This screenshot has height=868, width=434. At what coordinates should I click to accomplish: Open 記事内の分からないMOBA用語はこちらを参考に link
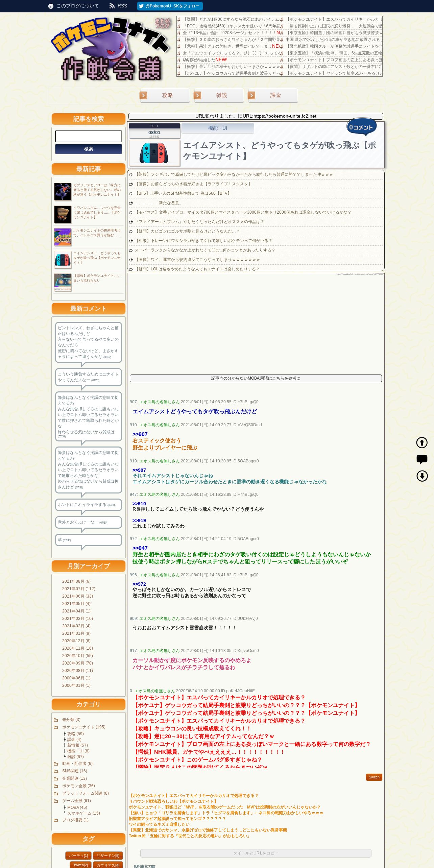(256, 378)
